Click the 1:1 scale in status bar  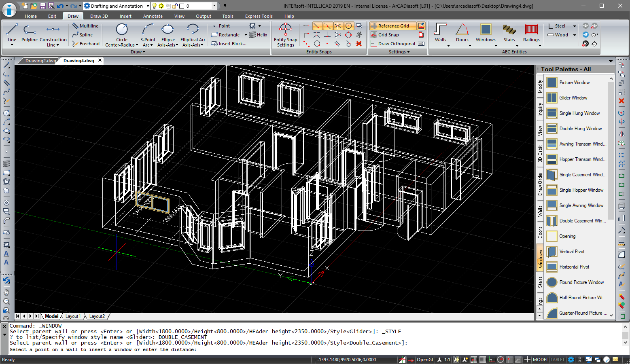447,360
